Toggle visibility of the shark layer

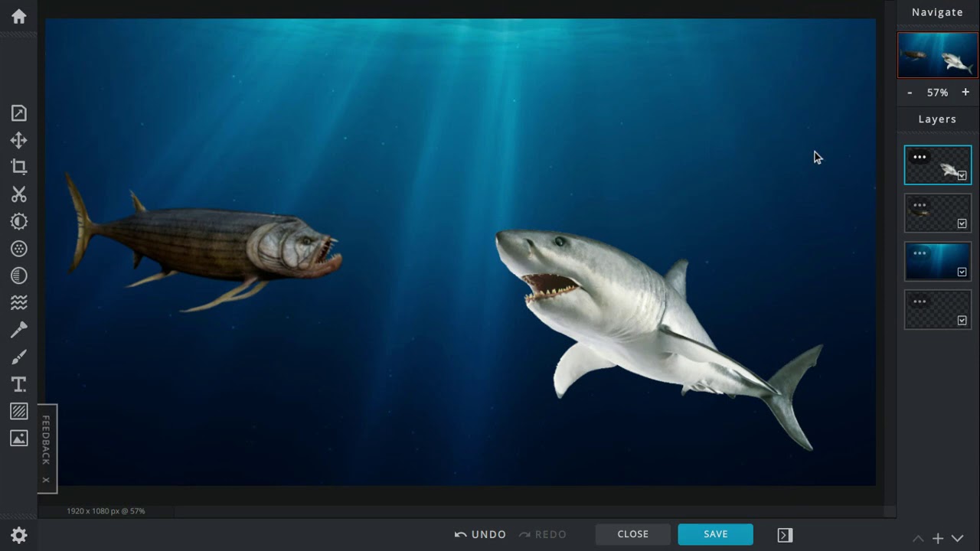962,176
